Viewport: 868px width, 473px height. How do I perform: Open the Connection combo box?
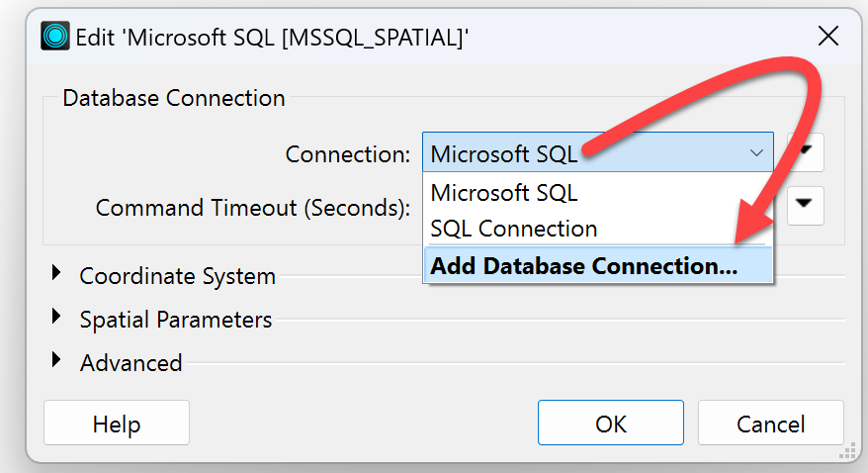pos(598,152)
